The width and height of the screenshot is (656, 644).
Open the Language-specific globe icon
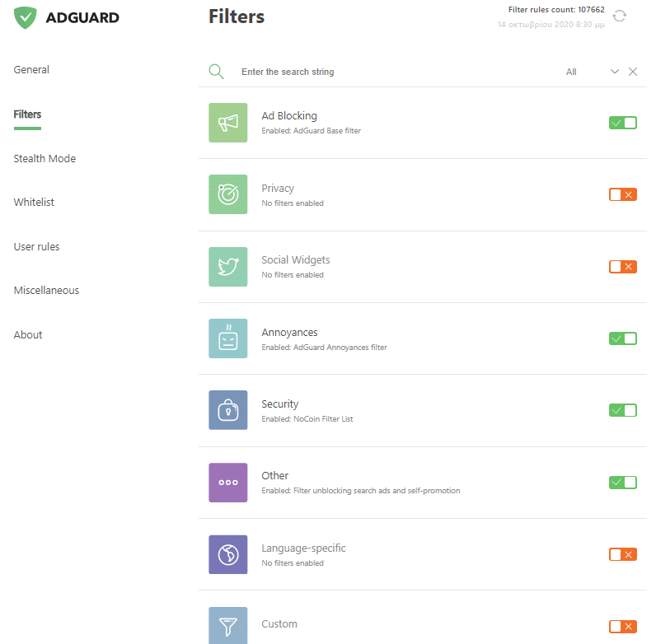point(228,554)
